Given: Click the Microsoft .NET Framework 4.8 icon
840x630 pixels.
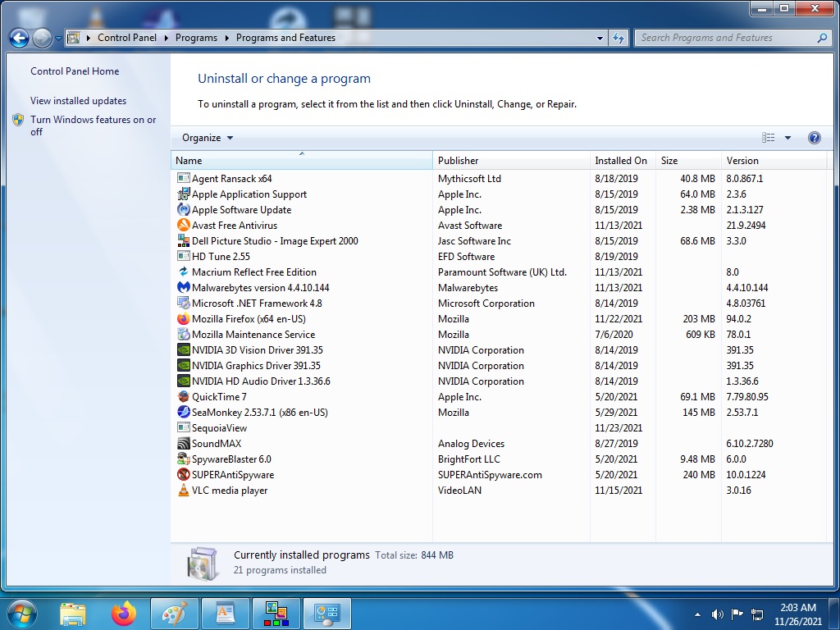Looking at the screenshot, I should (x=183, y=304).
